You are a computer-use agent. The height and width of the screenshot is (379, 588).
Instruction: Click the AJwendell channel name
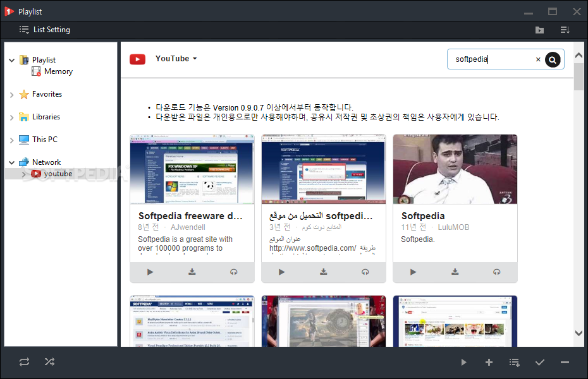point(188,227)
